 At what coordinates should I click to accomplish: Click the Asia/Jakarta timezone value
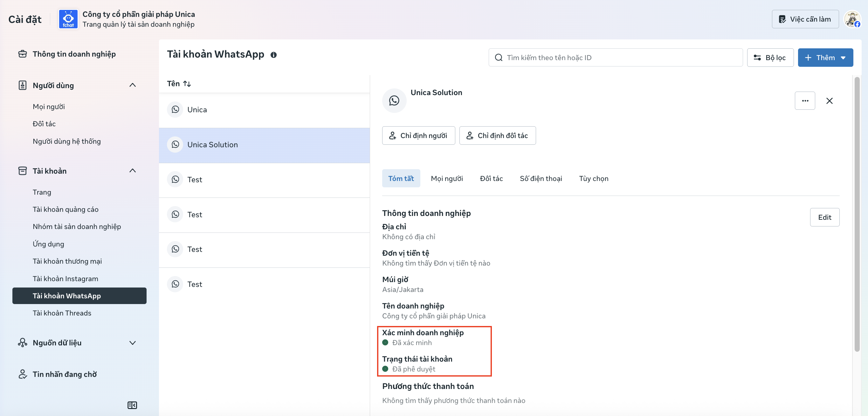coord(403,290)
